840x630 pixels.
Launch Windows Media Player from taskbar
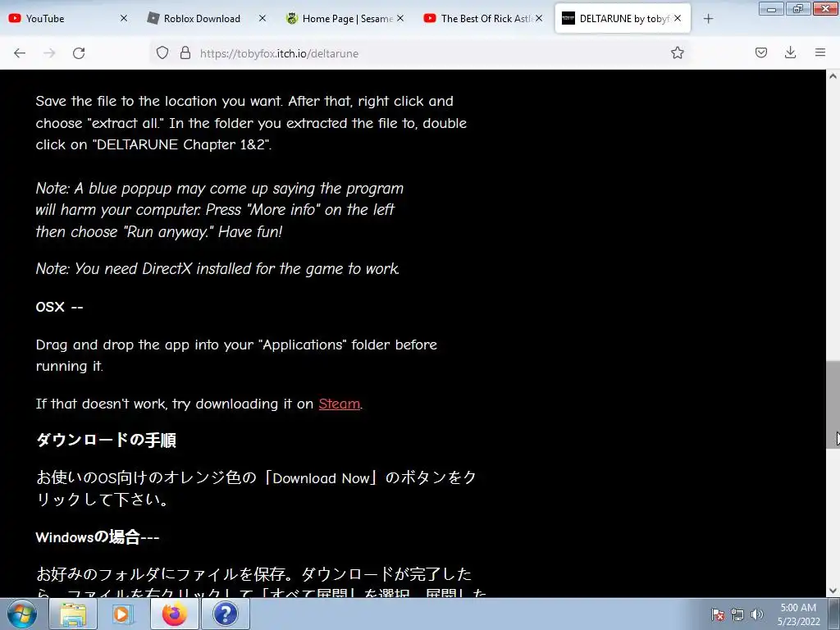[x=123, y=614]
